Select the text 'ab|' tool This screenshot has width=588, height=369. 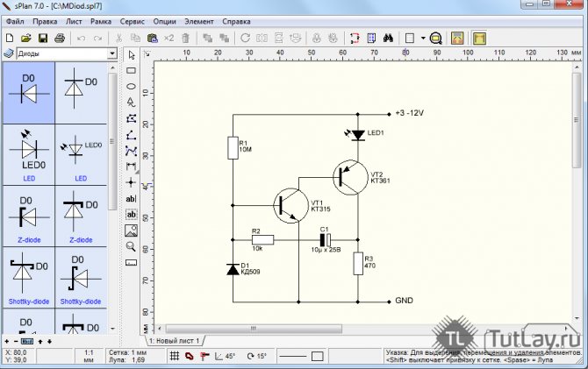point(131,199)
